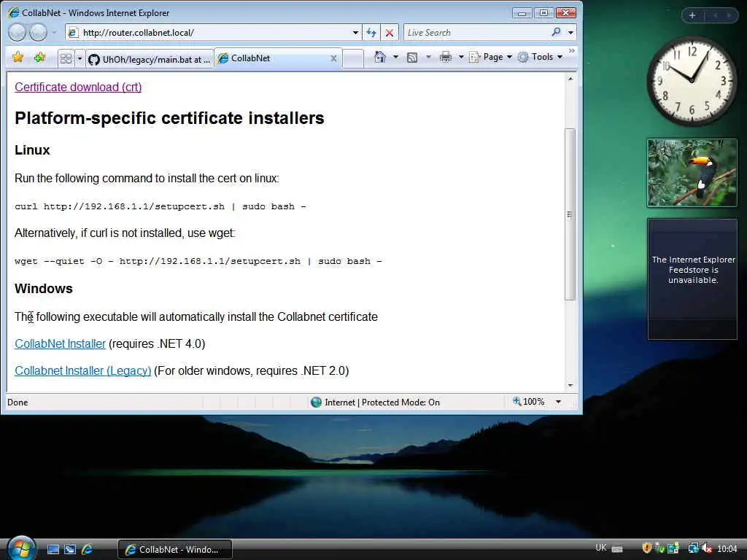Click the sidebar add gadgets plus button
Image resolution: width=747 pixels, height=560 pixels.
coord(692,15)
